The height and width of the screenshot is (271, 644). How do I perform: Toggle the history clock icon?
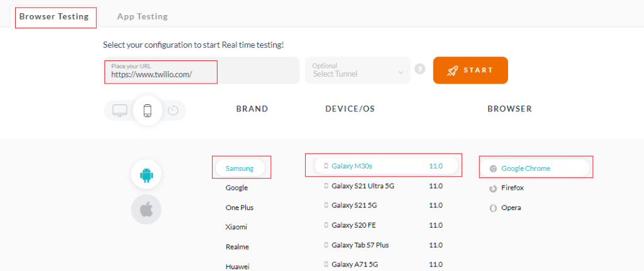coord(173,111)
